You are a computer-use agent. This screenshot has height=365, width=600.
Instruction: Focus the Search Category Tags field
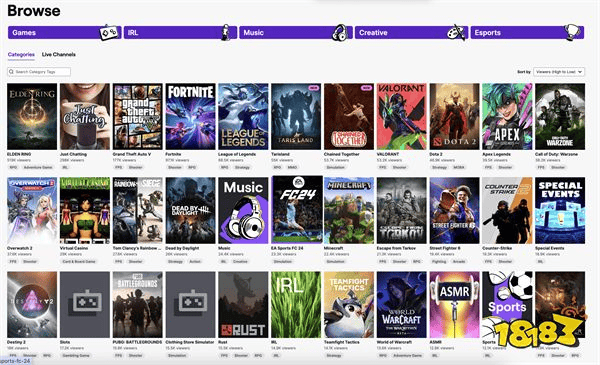point(39,72)
